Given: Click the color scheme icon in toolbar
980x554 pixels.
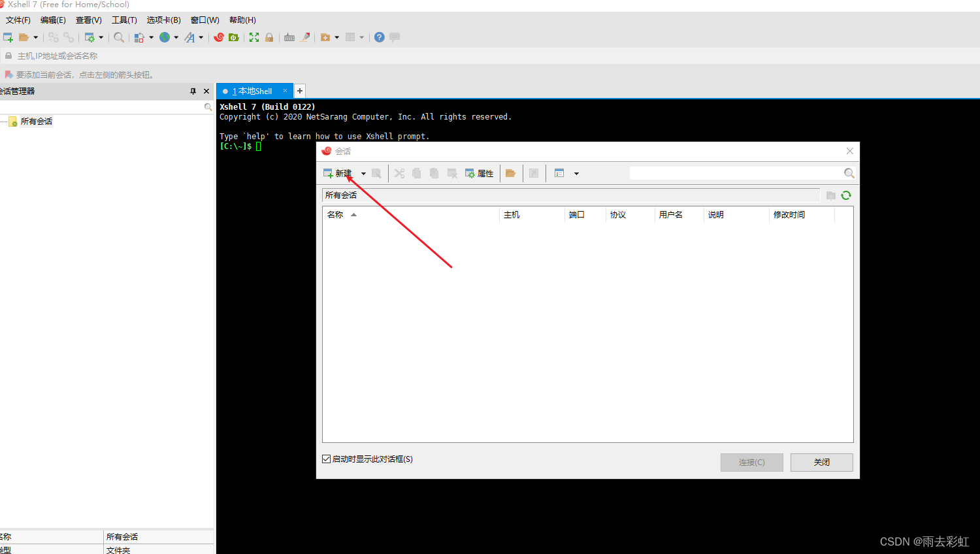Looking at the screenshot, I should pyautogui.click(x=139, y=37).
